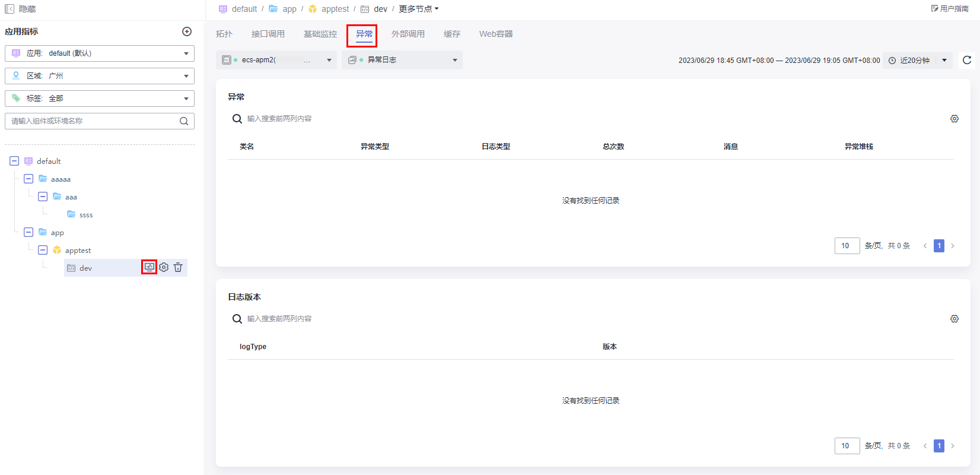980x475 pixels.
Task: Open column settings gear in 日志版本 table
Action: 954,319
